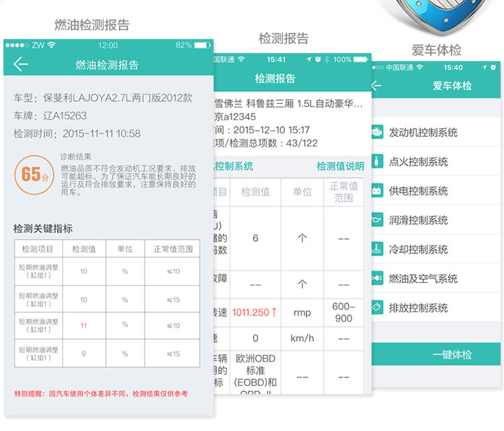Tap back arrow in 爱车体检 screen

tap(376, 85)
